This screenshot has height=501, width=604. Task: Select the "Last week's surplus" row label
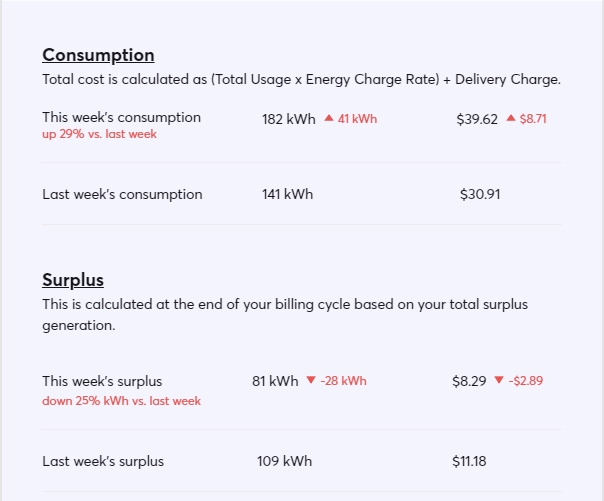[x=103, y=461]
